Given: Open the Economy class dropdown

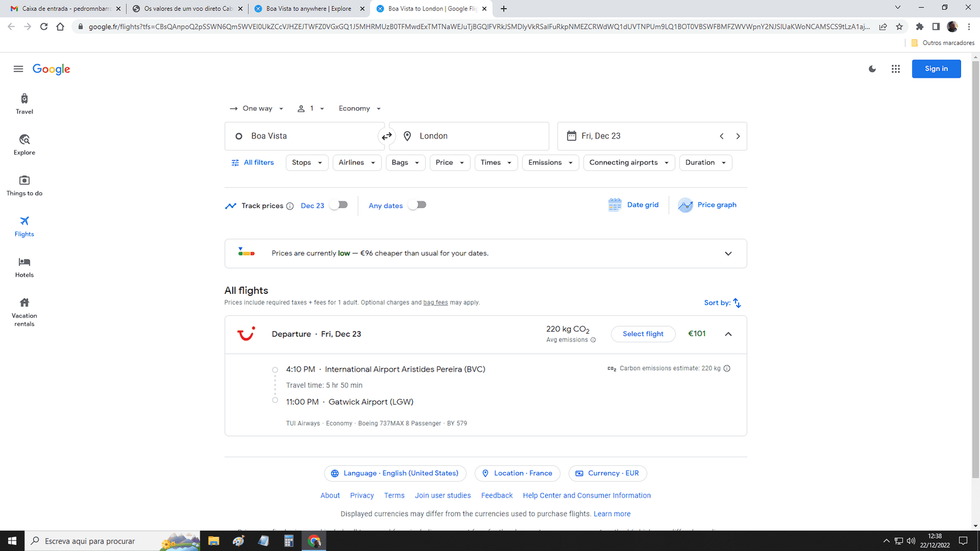Looking at the screenshot, I should point(360,108).
